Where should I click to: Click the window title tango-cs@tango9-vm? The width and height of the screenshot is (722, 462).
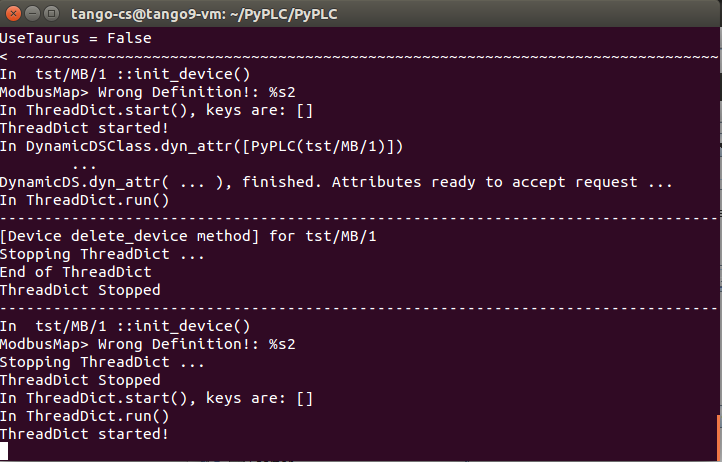204,14
